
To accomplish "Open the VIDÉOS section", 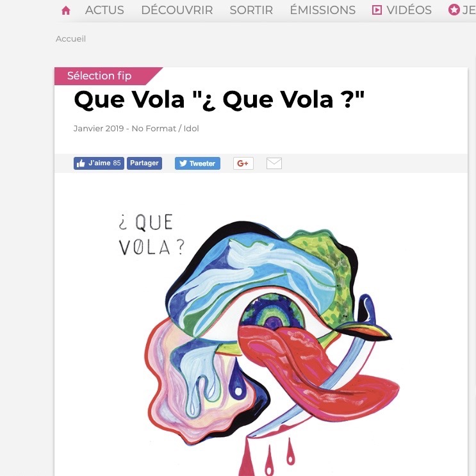I will [409, 10].
